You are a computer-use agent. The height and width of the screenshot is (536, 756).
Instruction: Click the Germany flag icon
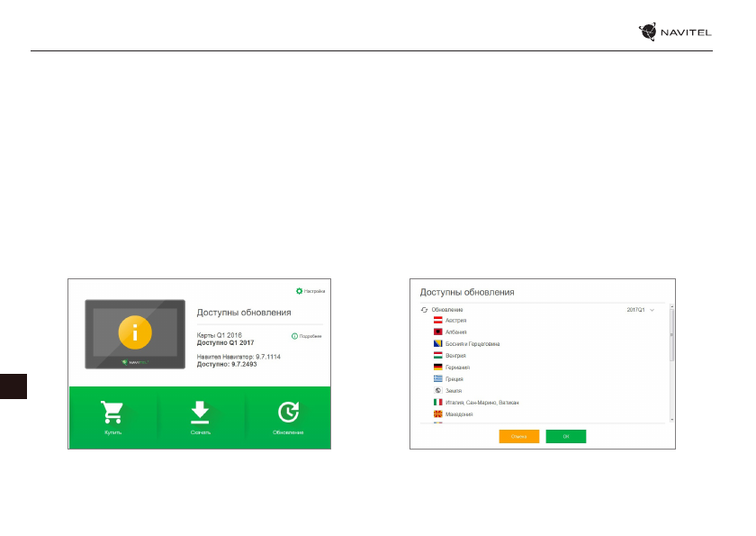438,368
